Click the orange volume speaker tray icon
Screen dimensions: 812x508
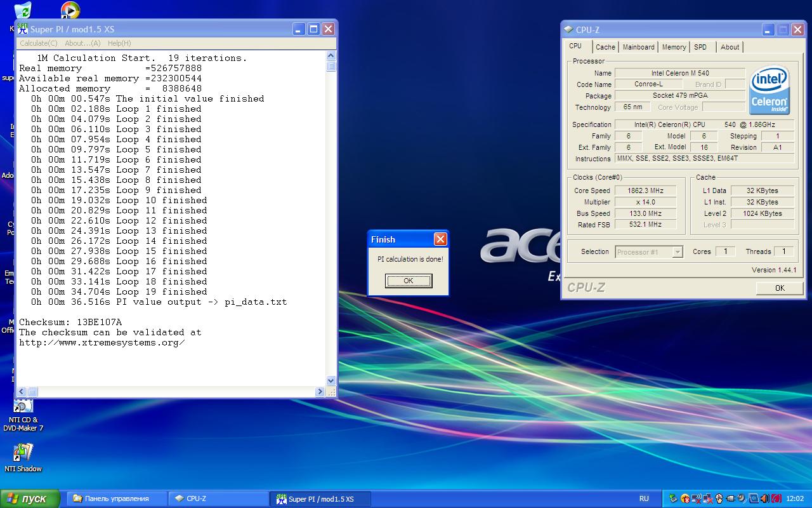coord(765,498)
